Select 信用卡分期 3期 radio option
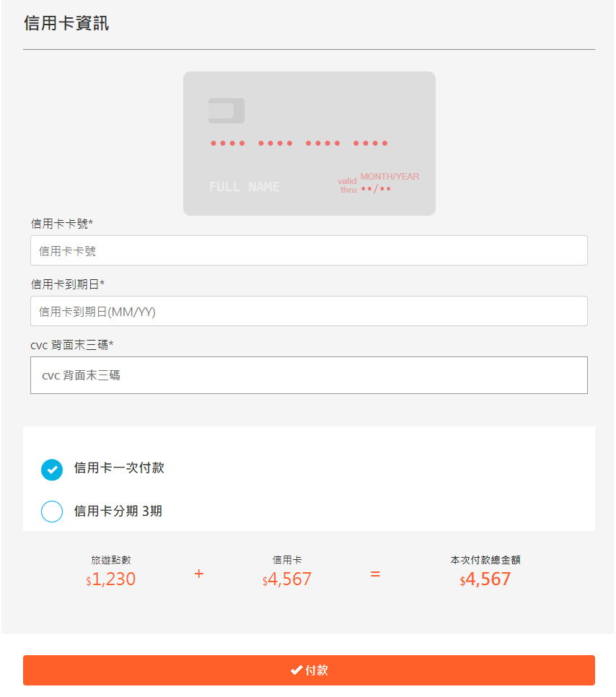This screenshot has width=616, height=697. (52, 511)
